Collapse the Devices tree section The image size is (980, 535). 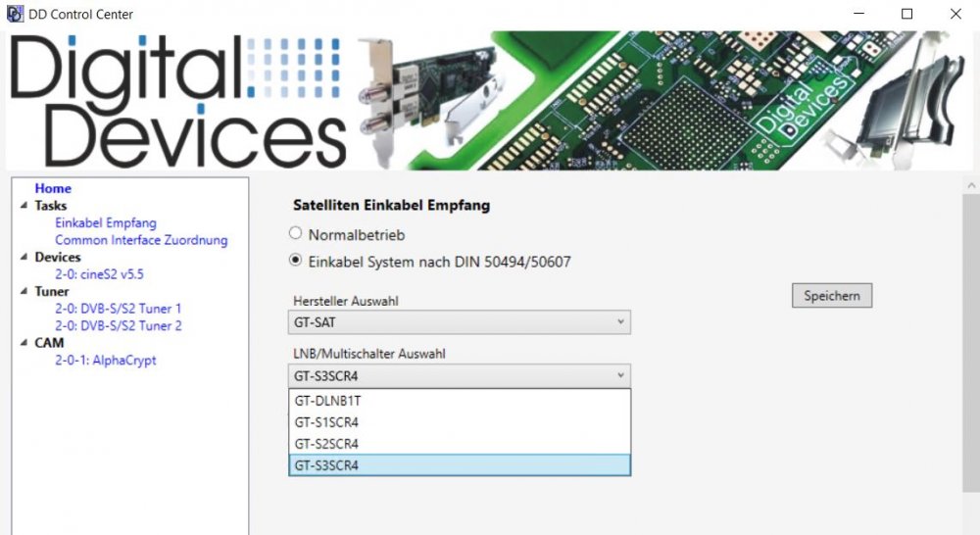coord(24,257)
